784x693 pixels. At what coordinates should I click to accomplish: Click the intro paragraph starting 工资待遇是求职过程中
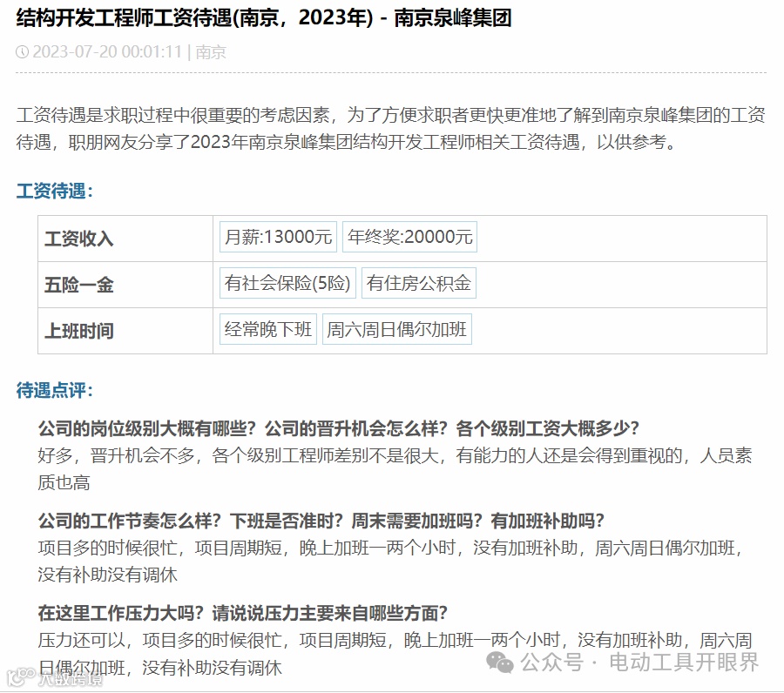pyautogui.click(x=391, y=128)
